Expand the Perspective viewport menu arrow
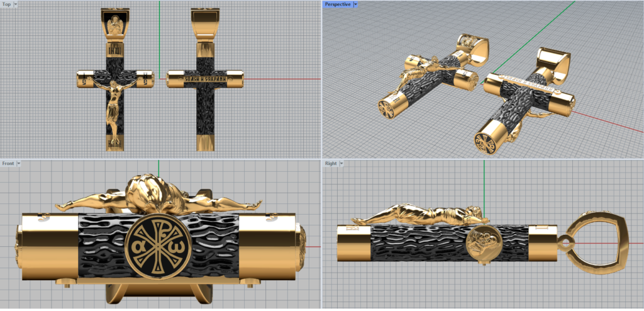644x311 pixels. click(x=355, y=4)
